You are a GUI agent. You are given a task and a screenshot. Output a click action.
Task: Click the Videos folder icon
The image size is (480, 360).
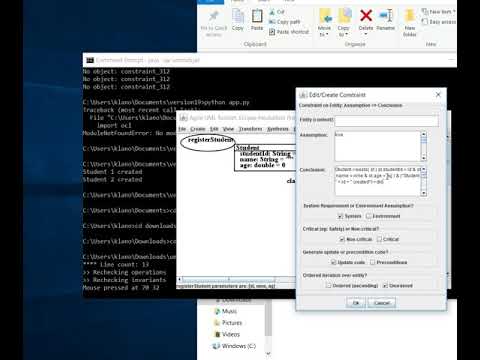[x=217, y=334]
